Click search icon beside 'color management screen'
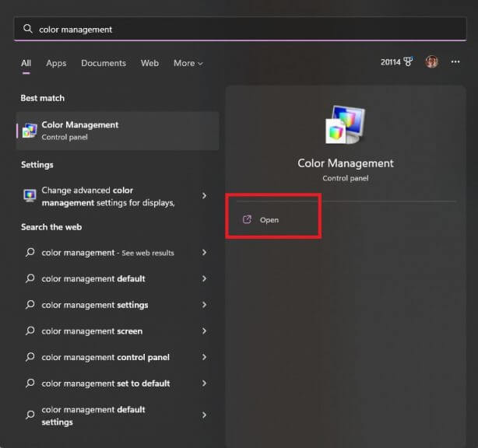Screen dimensions: 478x448 pos(30,331)
